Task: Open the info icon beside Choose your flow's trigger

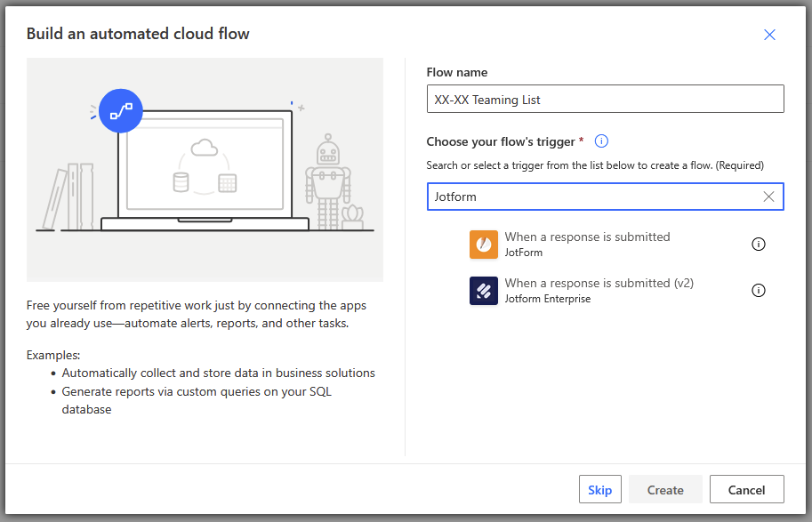Action: [x=601, y=141]
